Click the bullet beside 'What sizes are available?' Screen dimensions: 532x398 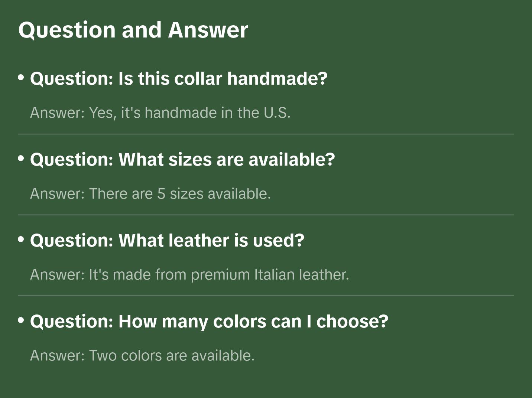(x=21, y=159)
